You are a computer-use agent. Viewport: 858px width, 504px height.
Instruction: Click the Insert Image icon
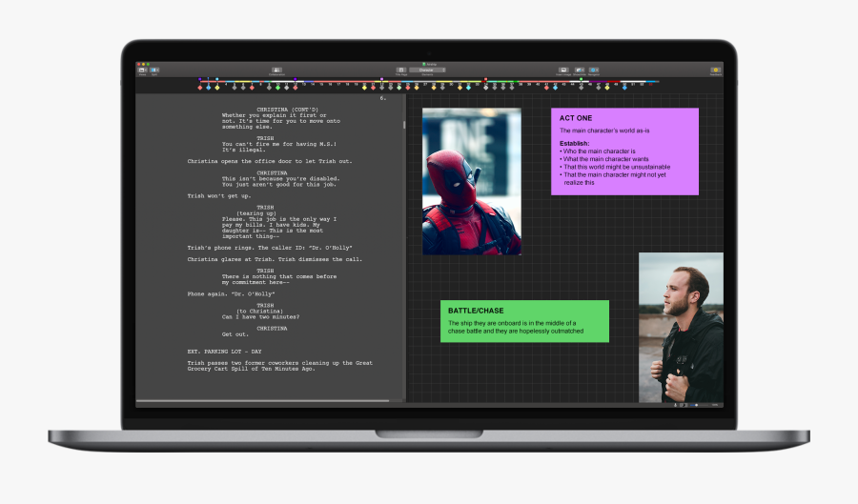(x=563, y=71)
